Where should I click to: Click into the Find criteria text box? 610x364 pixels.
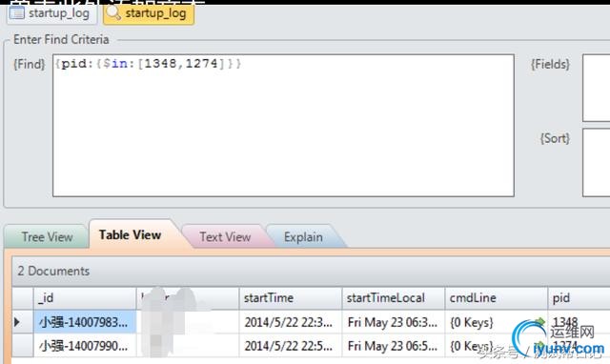(x=283, y=125)
